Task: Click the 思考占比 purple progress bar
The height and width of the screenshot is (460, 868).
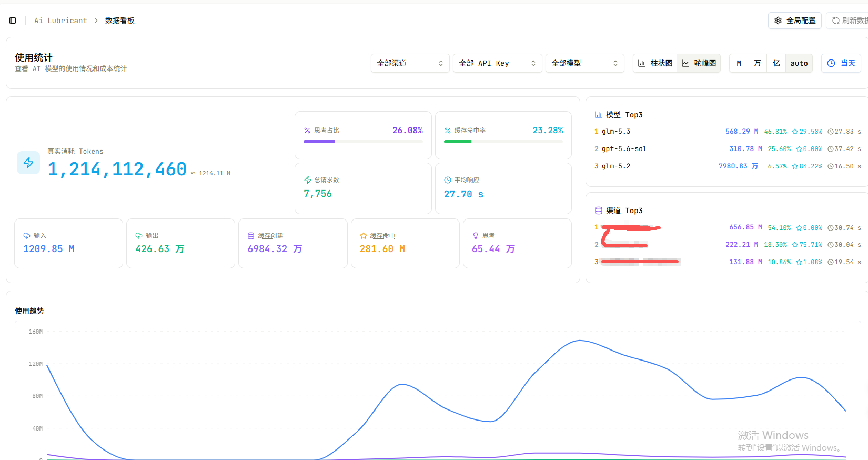Action: pyautogui.click(x=363, y=142)
